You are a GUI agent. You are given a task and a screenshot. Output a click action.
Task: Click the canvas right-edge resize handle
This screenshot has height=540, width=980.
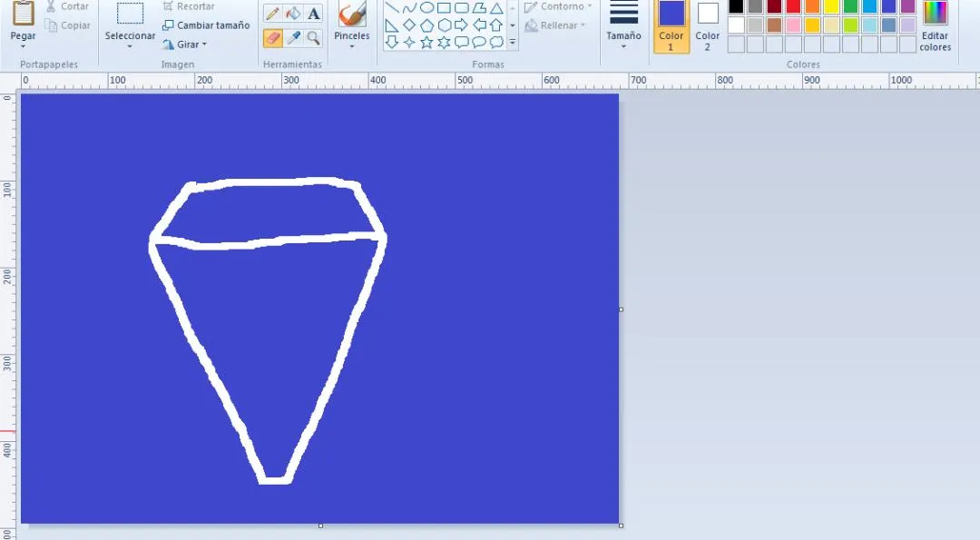[621, 309]
